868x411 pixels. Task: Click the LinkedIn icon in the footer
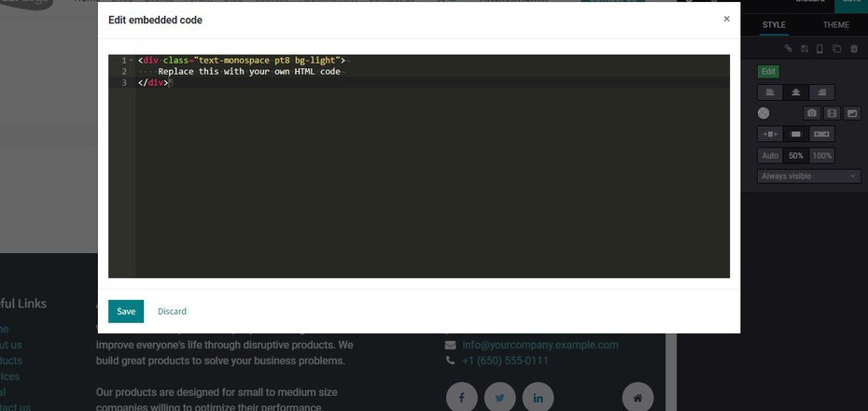(x=539, y=398)
